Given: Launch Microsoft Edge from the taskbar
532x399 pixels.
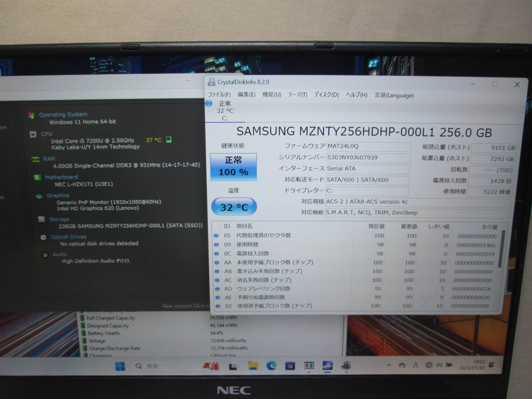Looking at the screenshot, I should point(272,366).
